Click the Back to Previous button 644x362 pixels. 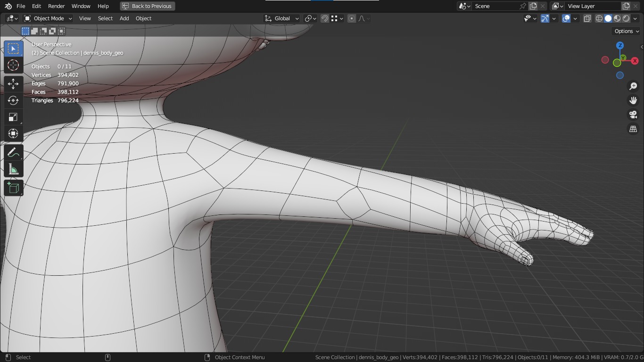click(147, 6)
